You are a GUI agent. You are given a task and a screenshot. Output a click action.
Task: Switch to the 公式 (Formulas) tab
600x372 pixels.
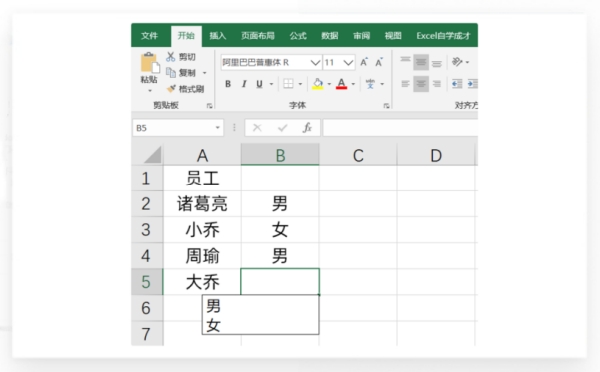coord(298,36)
